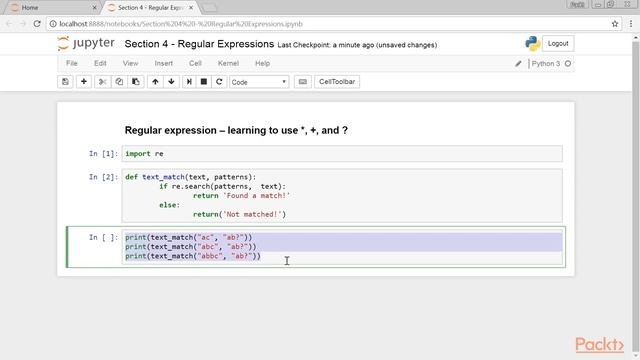
Task: Close the Home browser tab
Action: coord(94,7)
